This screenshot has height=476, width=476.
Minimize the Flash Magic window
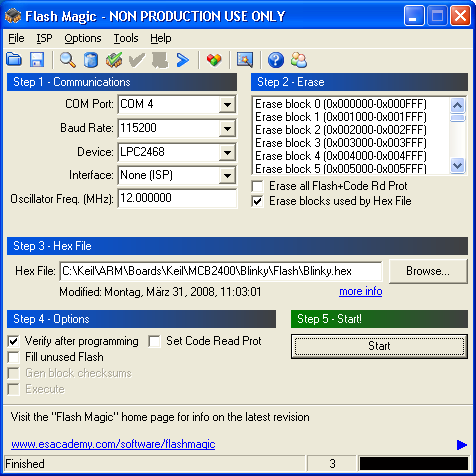414,15
